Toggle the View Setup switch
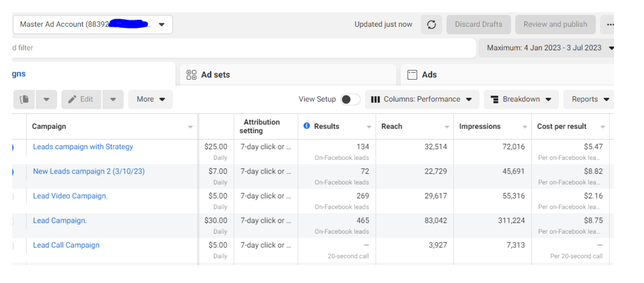The width and height of the screenshot is (644, 283). pyautogui.click(x=350, y=99)
